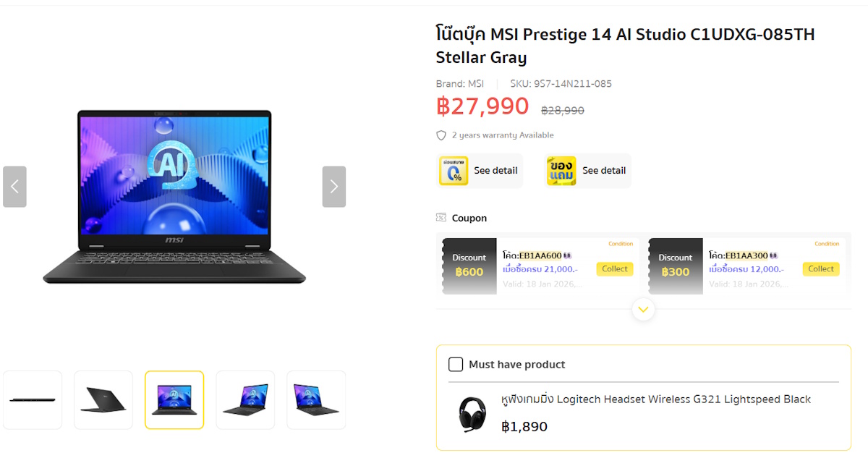The image size is (868, 466).
Task: Click the main MSI laptop product image
Action: point(174,197)
